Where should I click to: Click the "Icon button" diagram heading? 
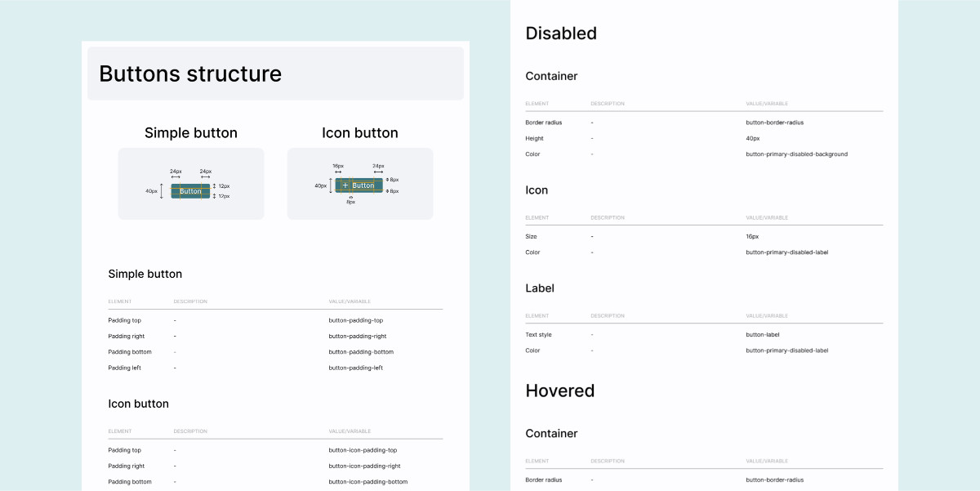click(360, 133)
